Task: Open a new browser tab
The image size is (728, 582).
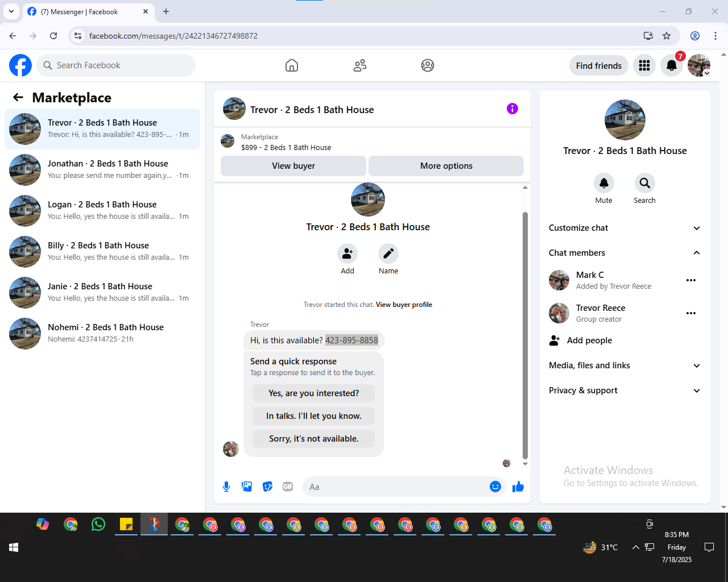Action: pos(166,11)
